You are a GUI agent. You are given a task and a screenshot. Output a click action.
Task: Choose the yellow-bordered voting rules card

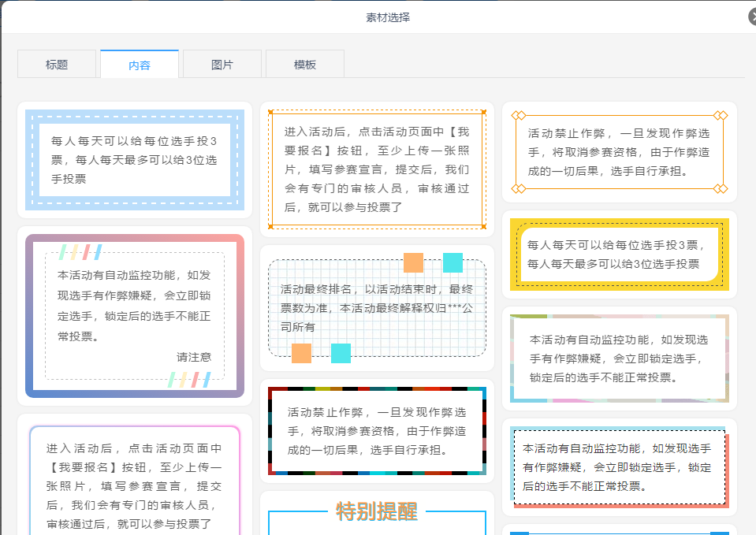(x=620, y=254)
